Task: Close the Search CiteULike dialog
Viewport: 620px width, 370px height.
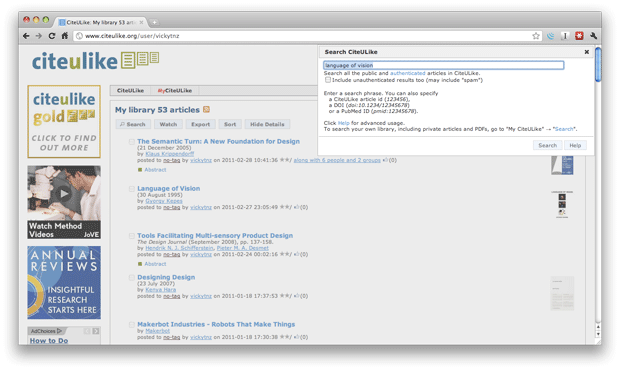Action: point(587,52)
